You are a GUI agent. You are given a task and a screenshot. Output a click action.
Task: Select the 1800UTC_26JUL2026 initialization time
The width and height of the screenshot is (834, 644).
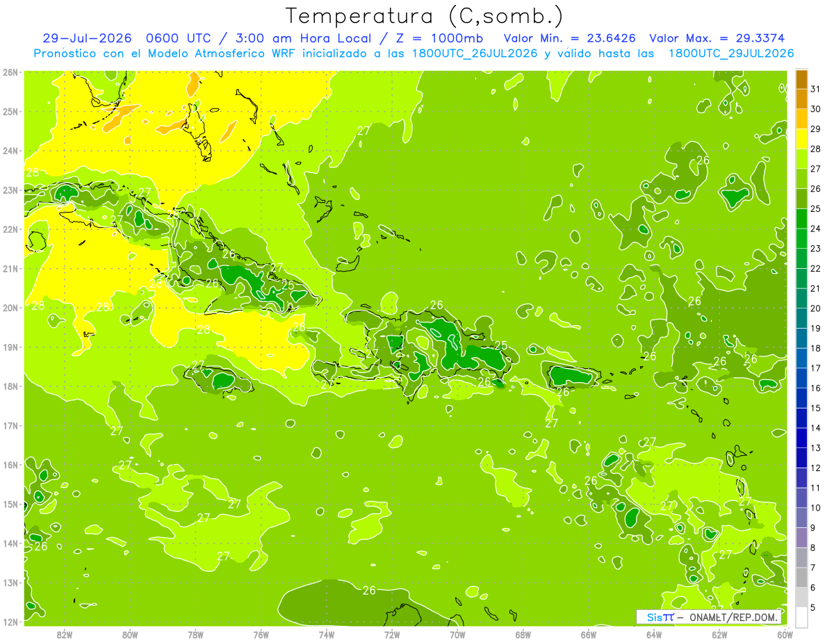coord(475,53)
